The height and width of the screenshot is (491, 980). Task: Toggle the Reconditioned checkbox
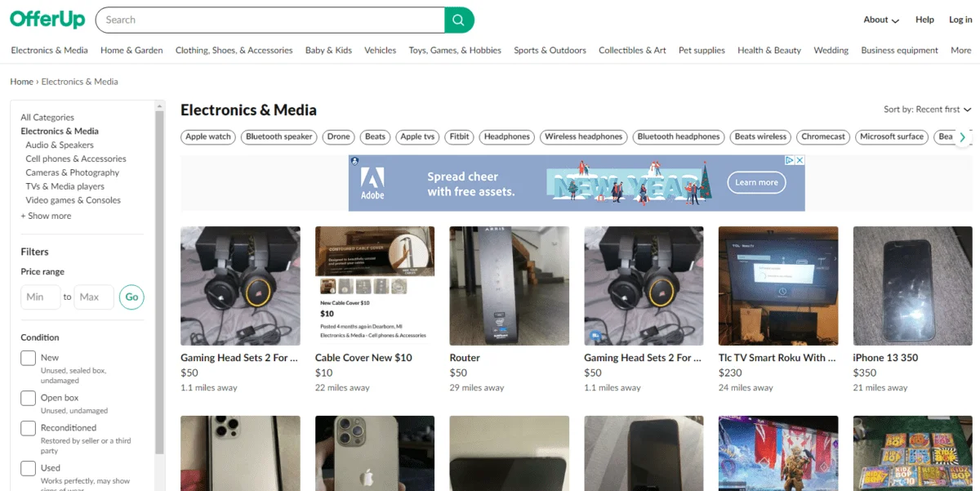29,428
